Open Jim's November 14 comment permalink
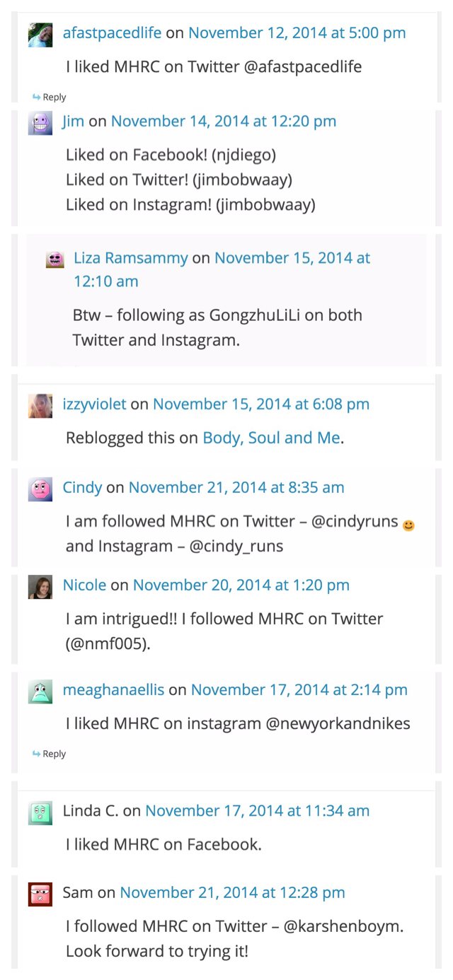The height and width of the screenshot is (980, 453). point(223,121)
